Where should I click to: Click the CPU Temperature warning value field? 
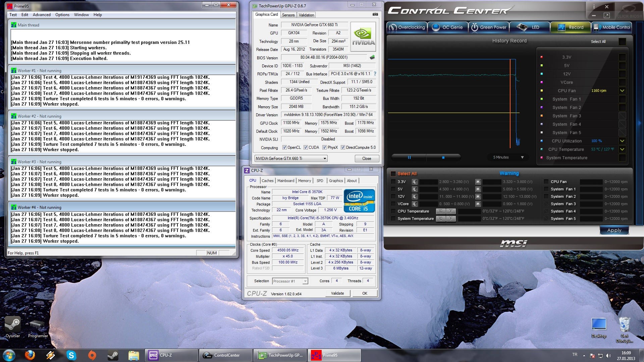[x=469, y=211]
